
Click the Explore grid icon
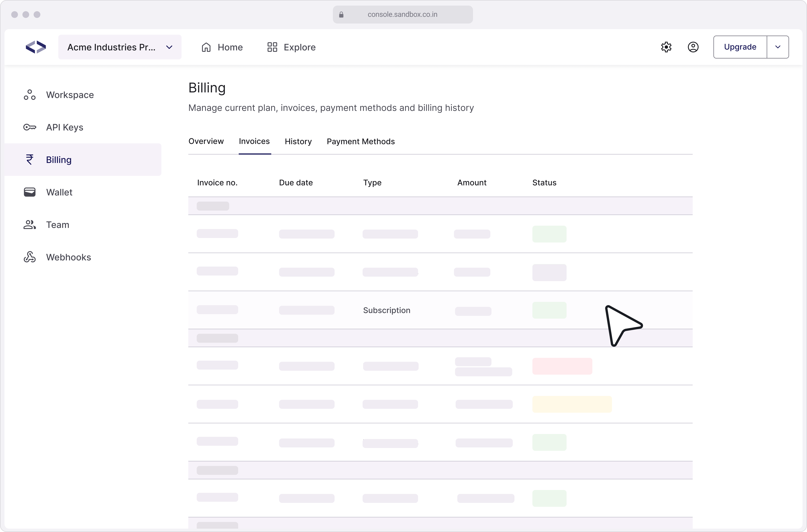[272, 47]
